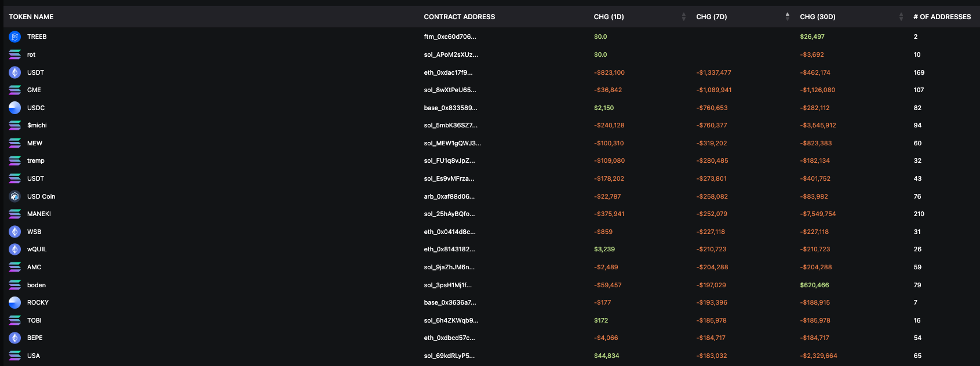
Task: Open contract address sol_69kdRLyP5...
Action: (x=449, y=356)
